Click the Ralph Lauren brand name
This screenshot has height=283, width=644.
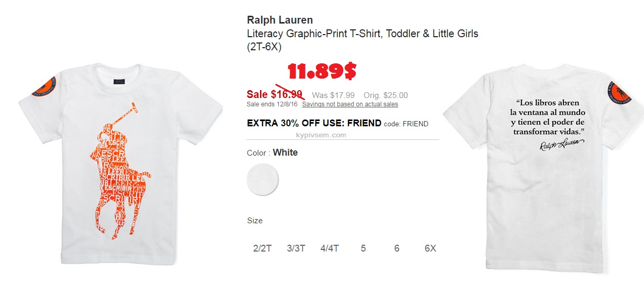[x=280, y=20]
